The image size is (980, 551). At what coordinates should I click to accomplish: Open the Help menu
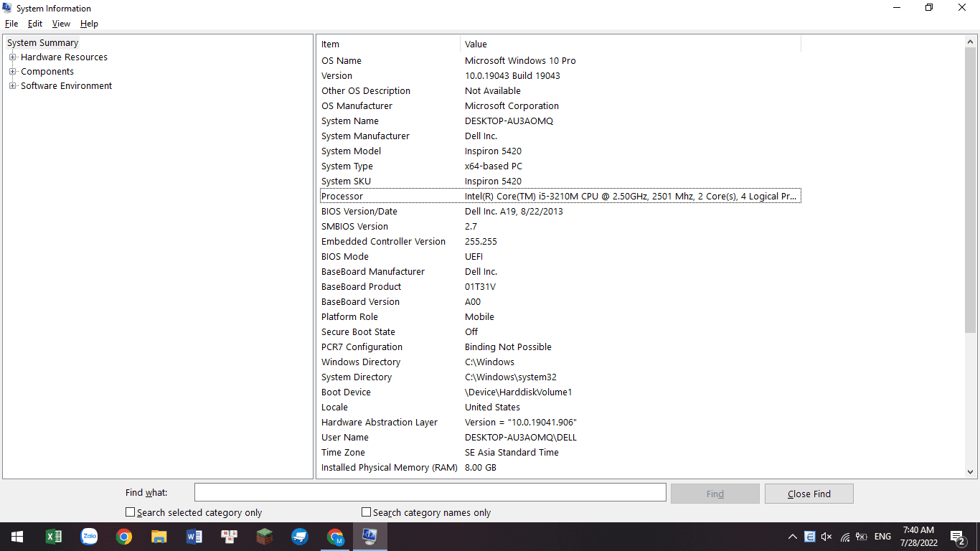(x=89, y=24)
